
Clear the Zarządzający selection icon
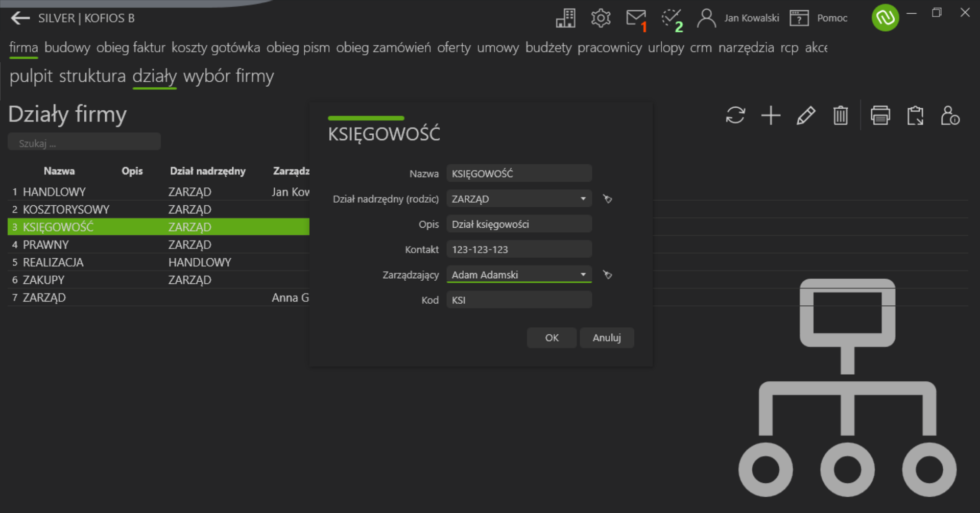607,275
